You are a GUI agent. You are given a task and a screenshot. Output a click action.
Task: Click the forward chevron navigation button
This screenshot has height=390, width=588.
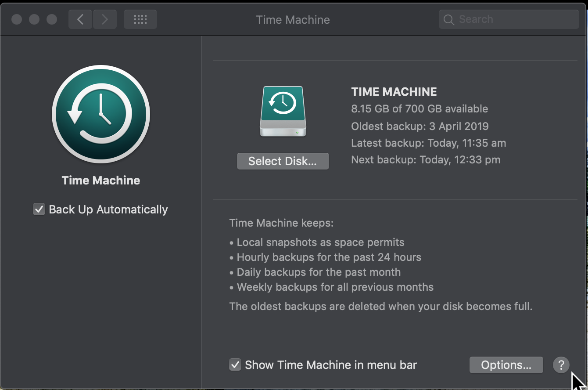104,19
